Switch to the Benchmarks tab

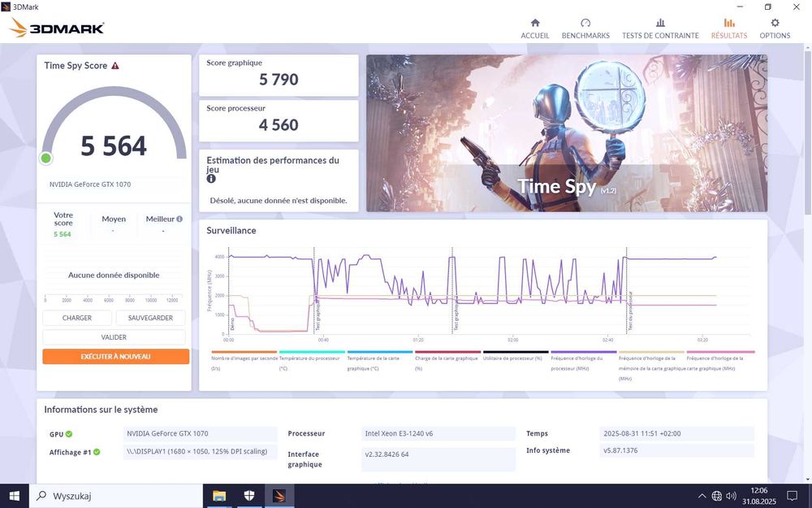coord(585,29)
